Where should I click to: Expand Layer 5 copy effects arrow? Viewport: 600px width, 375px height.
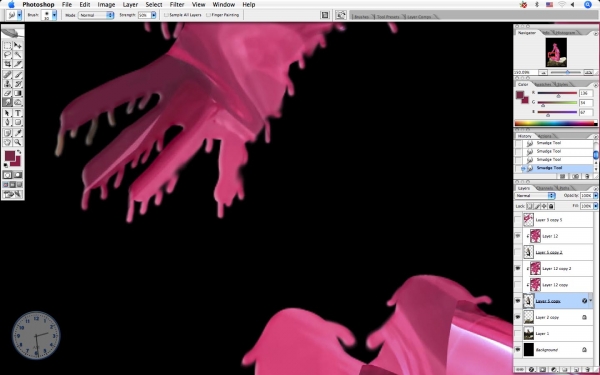click(x=590, y=301)
